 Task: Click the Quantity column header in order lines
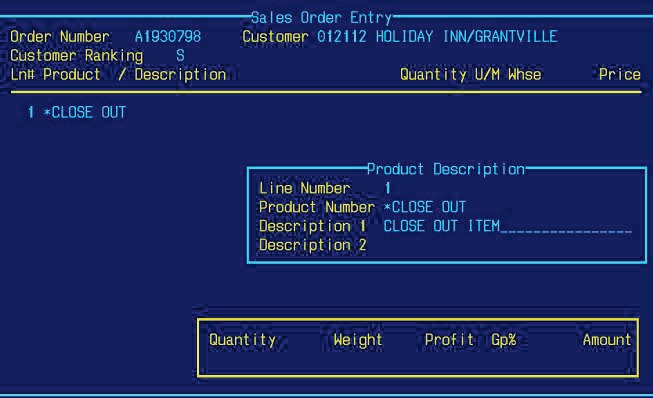433,75
